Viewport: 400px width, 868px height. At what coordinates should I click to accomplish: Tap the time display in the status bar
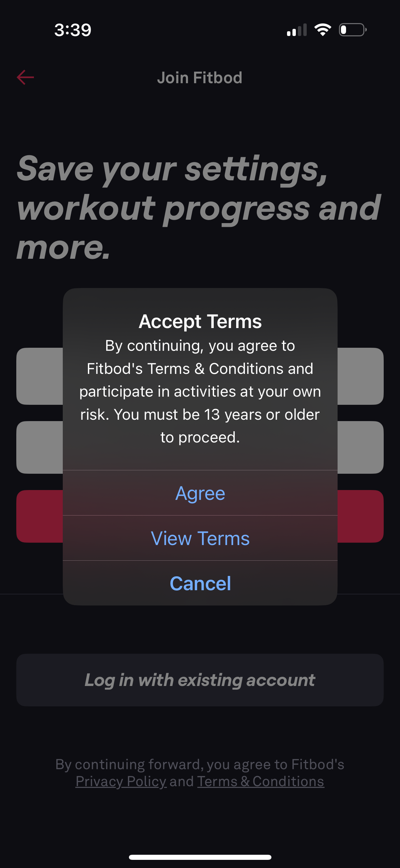(x=72, y=30)
